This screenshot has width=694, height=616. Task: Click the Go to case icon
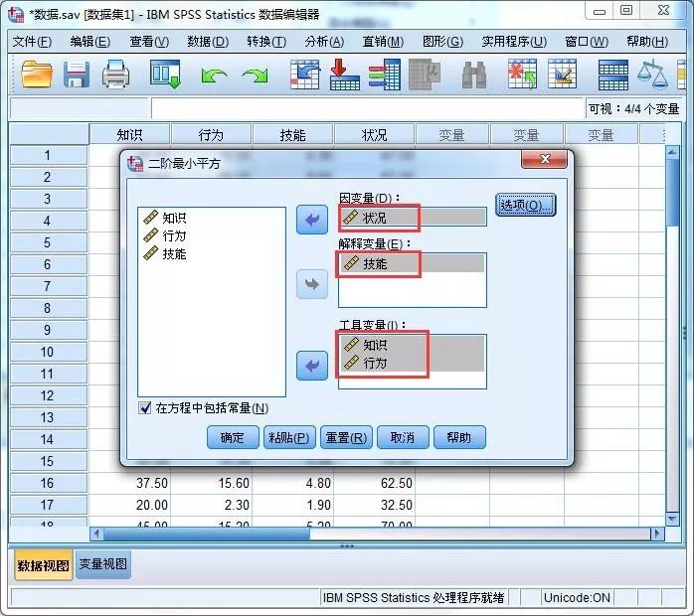[305, 75]
